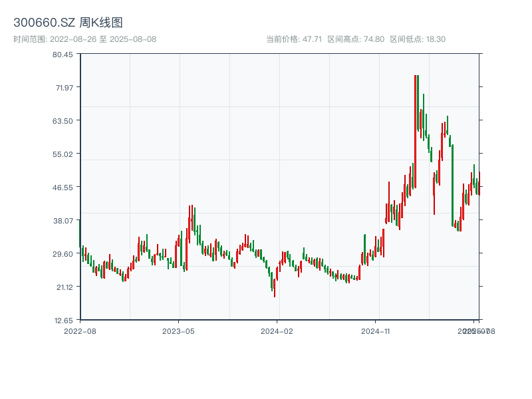Image resolution: width=532 pixels, height=399 pixels.
Task: Click the y-axis label 71.97
Action: click(x=65, y=88)
